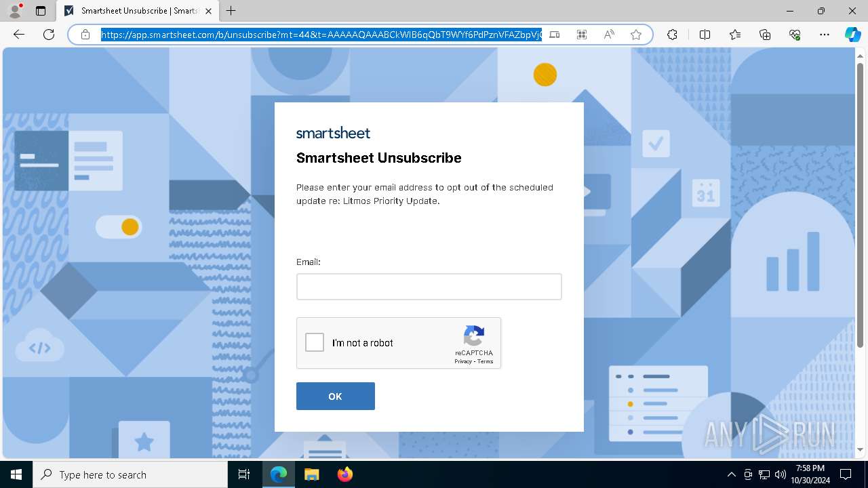Launch the Copilot icon
The image size is (868, 488).
(x=852, y=35)
